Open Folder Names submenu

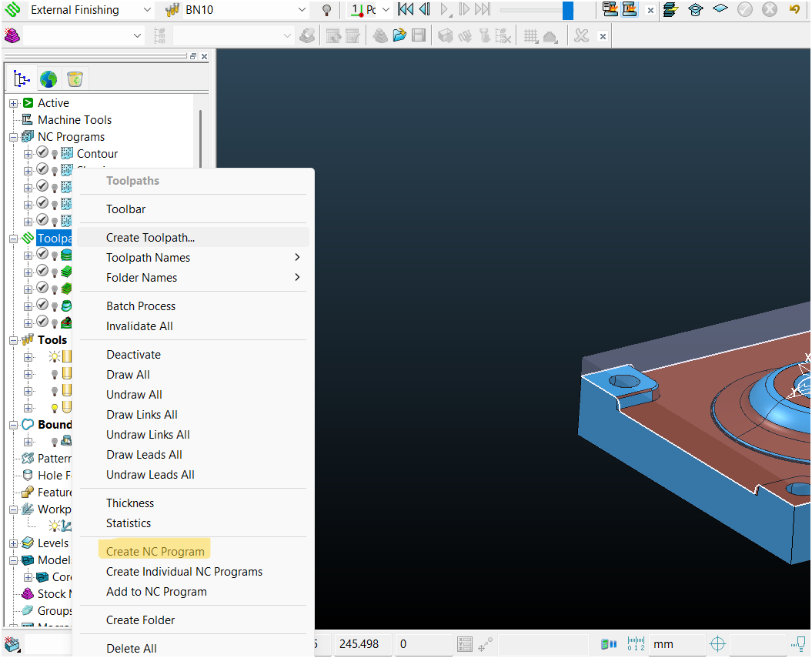pyautogui.click(x=192, y=278)
